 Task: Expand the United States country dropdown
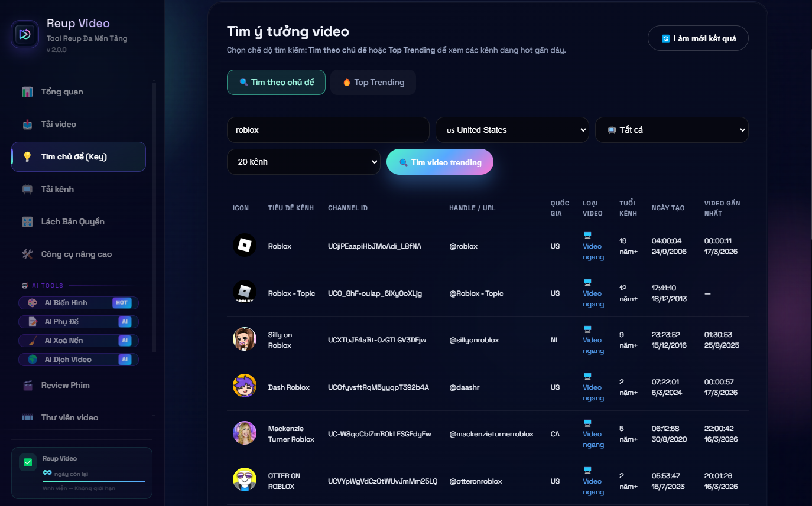click(512, 130)
